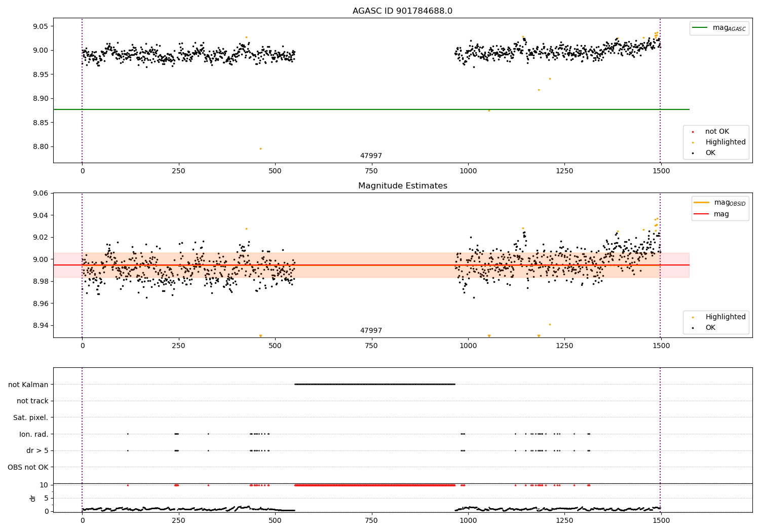Click the 'Magnitude Estimates' plot title
This screenshot has width=760, height=532.
tap(402, 186)
